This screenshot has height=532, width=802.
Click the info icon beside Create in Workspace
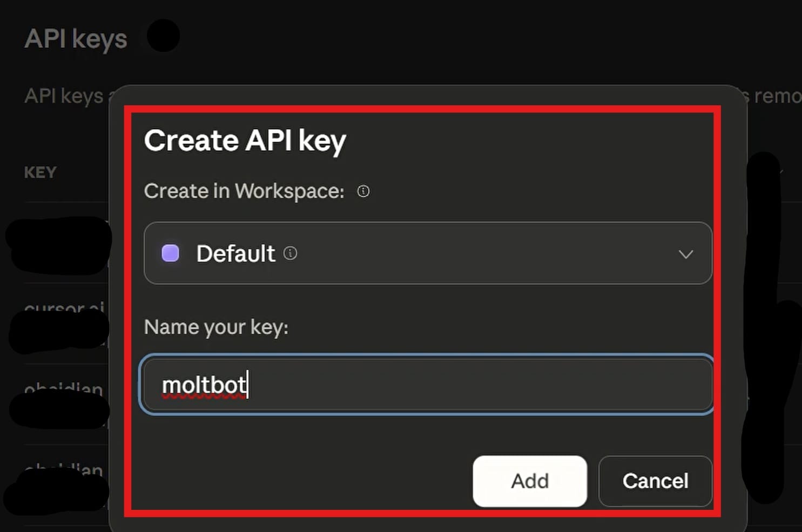coord(363,191)
